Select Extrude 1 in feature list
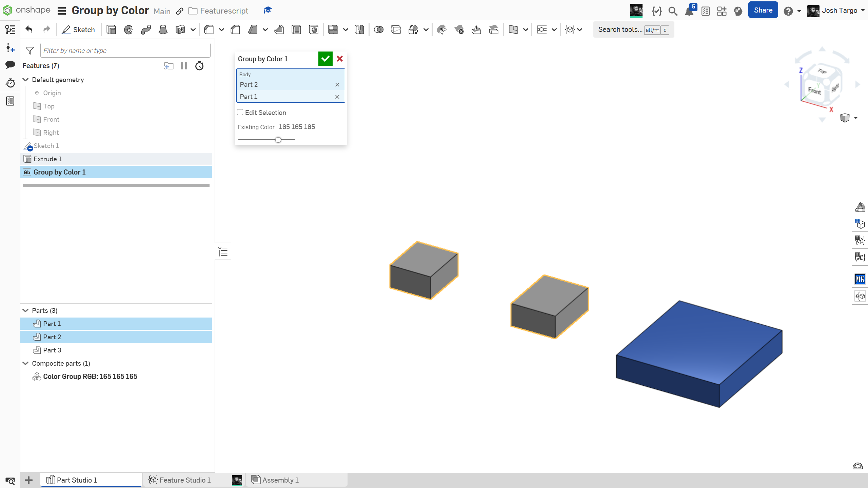868x488 pixels. click(x=116, y=159)
